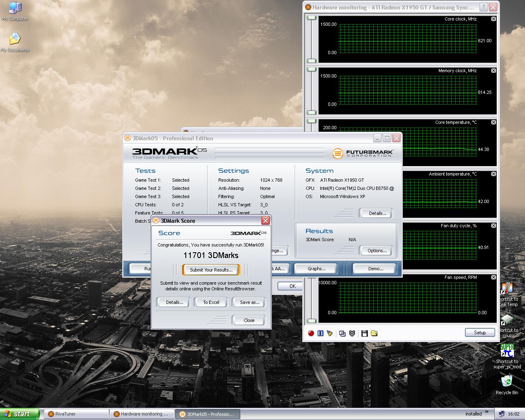Click the slider handle at top of Core clock graph
525x420 pixels.
tap(312, 18)
